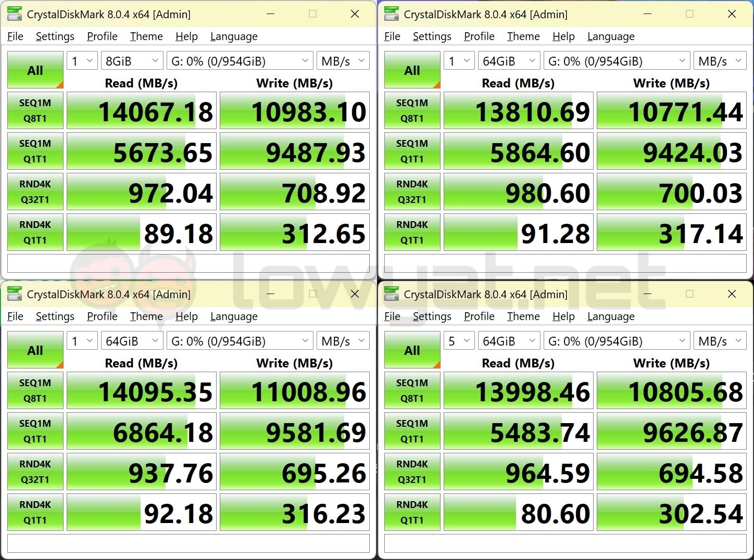Open the 64GiB size dropdown in the window showing 14095.35
This screenshot has height=560, width=754.
point(132,341)
